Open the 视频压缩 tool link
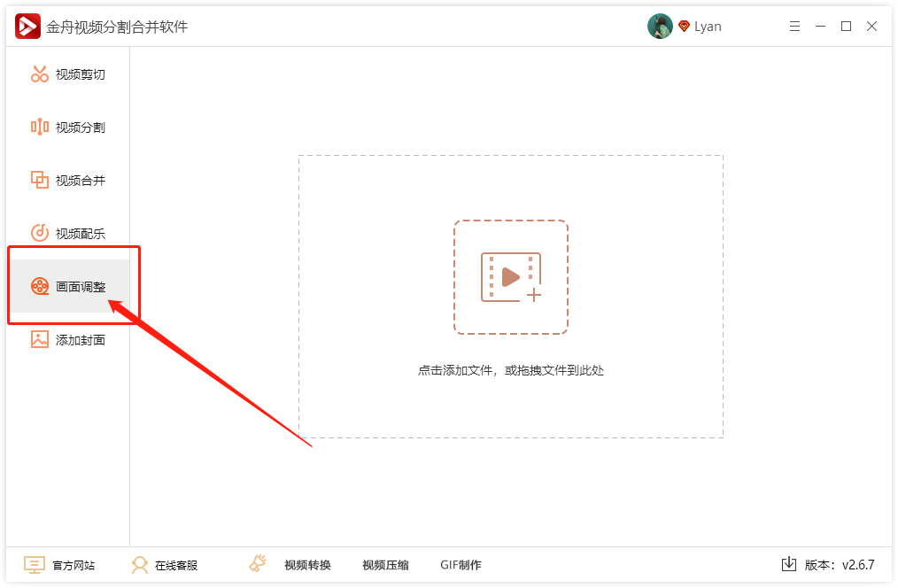 (385, 565)
